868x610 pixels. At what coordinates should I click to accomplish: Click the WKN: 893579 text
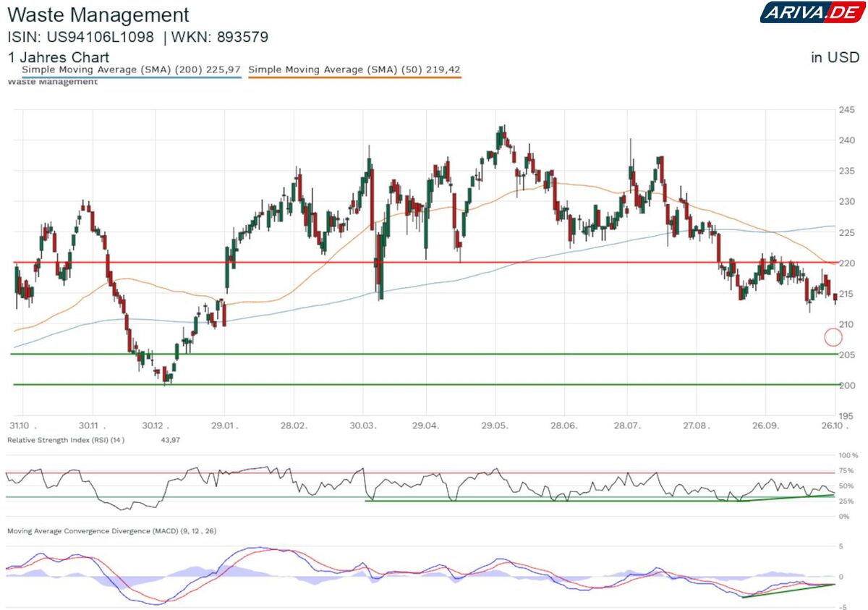[x=221, y=37]
